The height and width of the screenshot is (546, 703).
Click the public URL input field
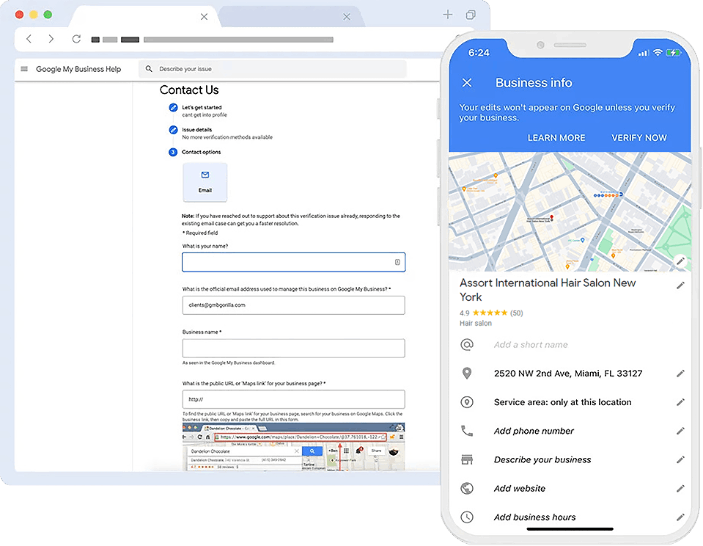(x=293, y=399)
